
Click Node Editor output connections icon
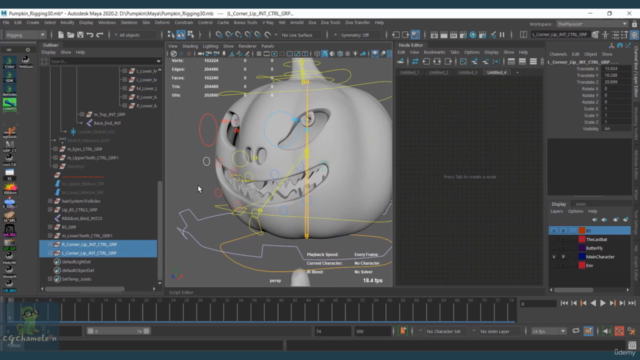(x=448, y=62)
